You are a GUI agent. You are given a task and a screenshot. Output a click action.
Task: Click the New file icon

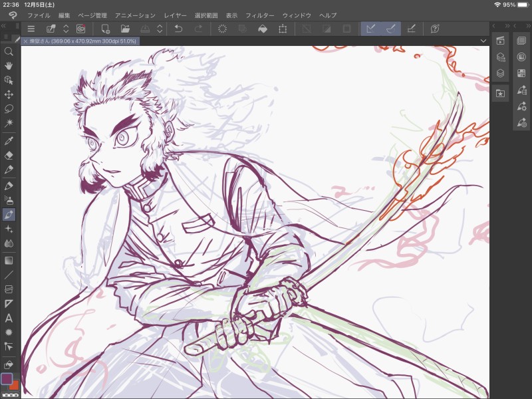(106, 29)
